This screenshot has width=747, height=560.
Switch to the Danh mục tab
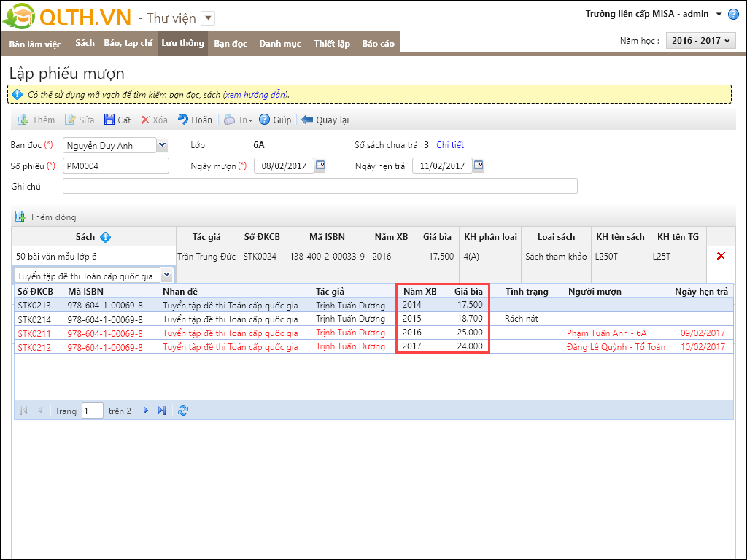coord(280,44)
